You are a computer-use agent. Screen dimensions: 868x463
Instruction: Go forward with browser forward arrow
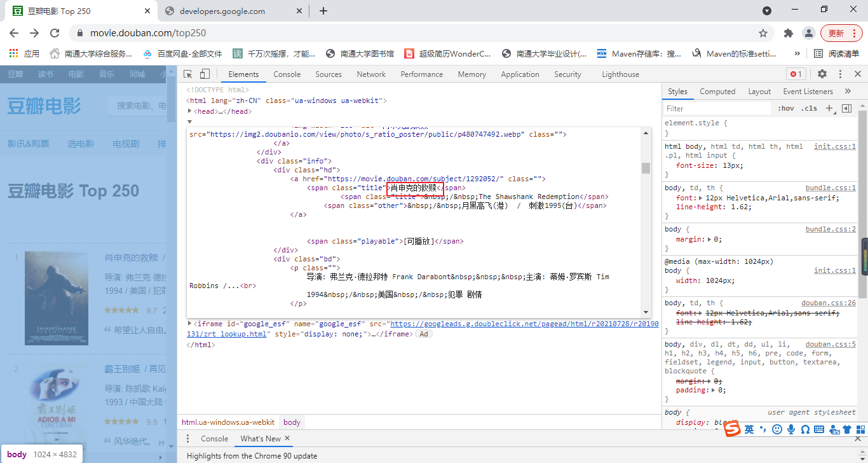coord(34,33)
